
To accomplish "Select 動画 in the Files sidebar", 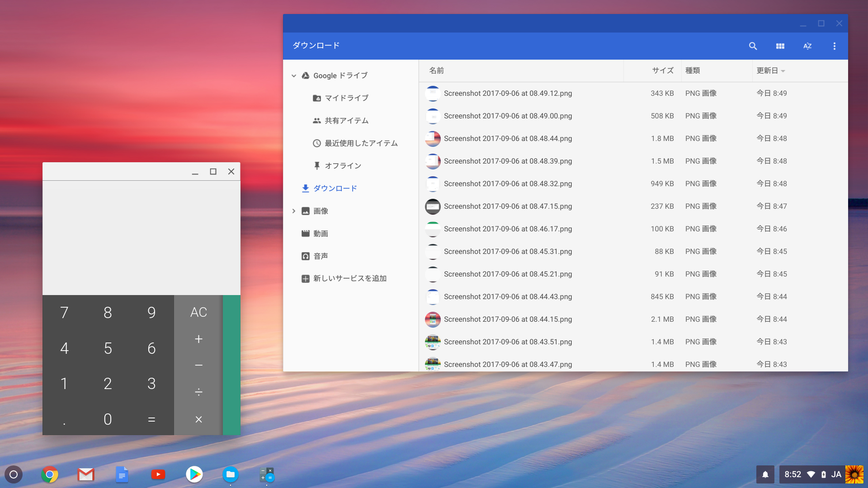I will coord(322,233).
